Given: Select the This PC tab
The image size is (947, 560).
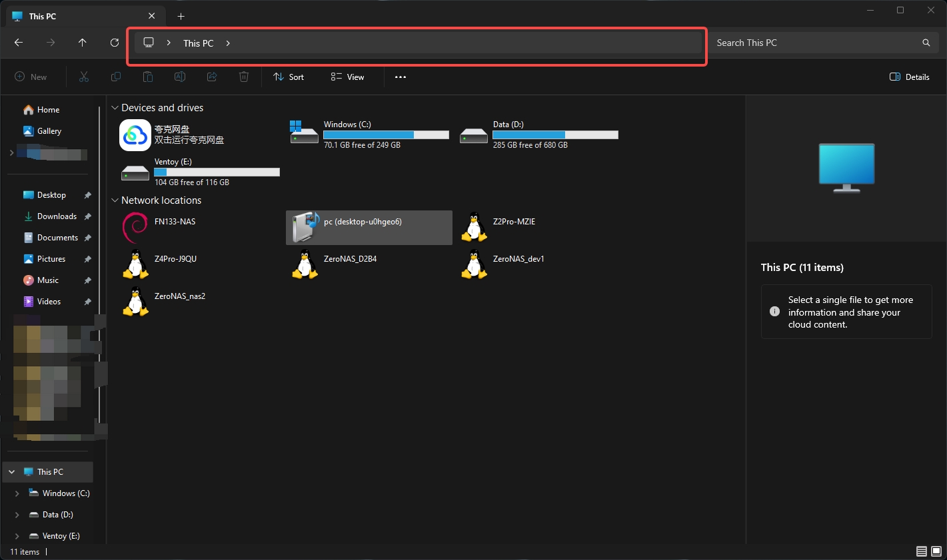Looking at the screenshot, I should click(x=84, y=16).
